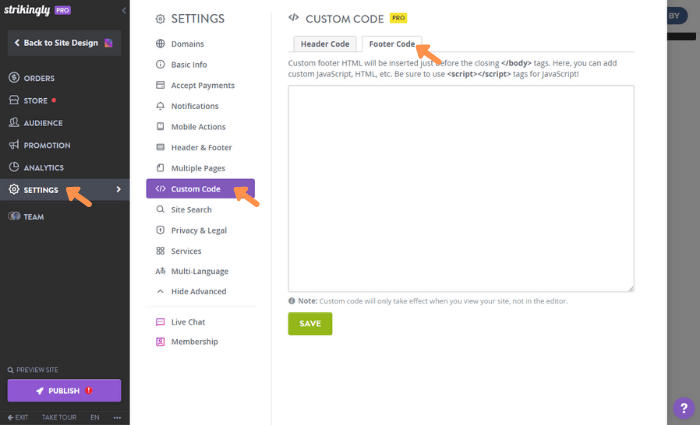Click the Services grid icon

160,251
